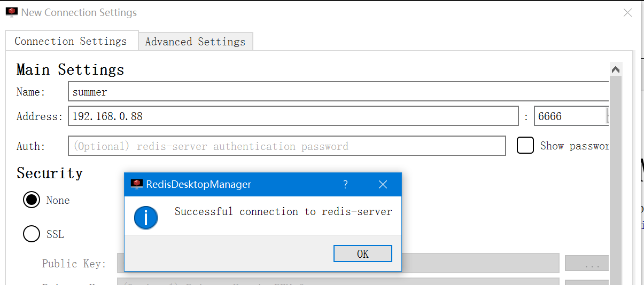The width and height of the screenshot is (644, 285).
Task: Click the help question mark in dialog
Action: (345, 185)
